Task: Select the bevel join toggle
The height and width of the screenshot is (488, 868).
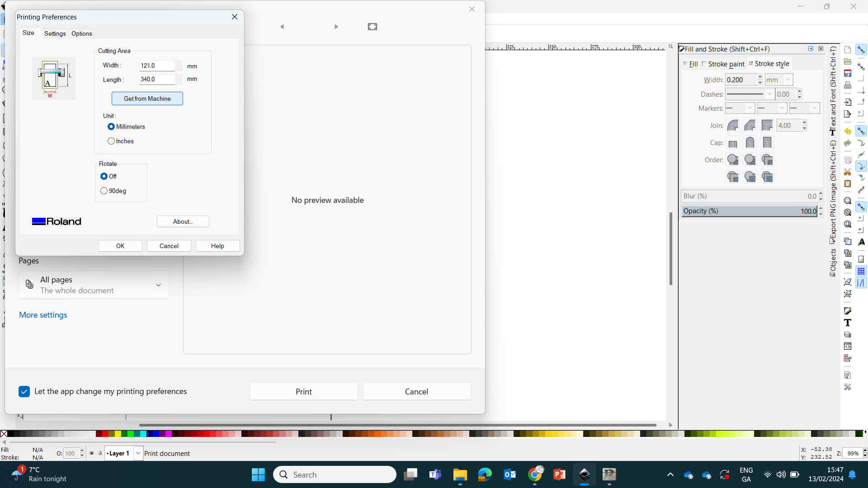Action: point(750,125)
